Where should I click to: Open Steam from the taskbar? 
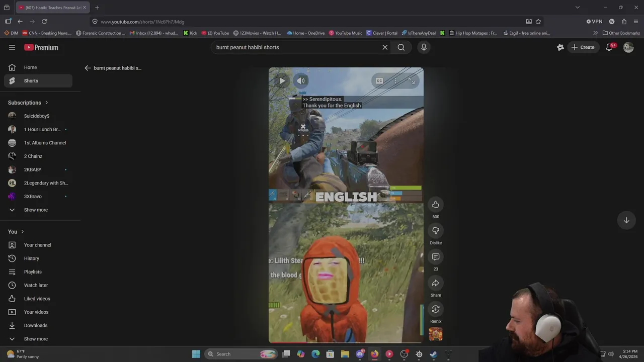(x=433, y=354)
